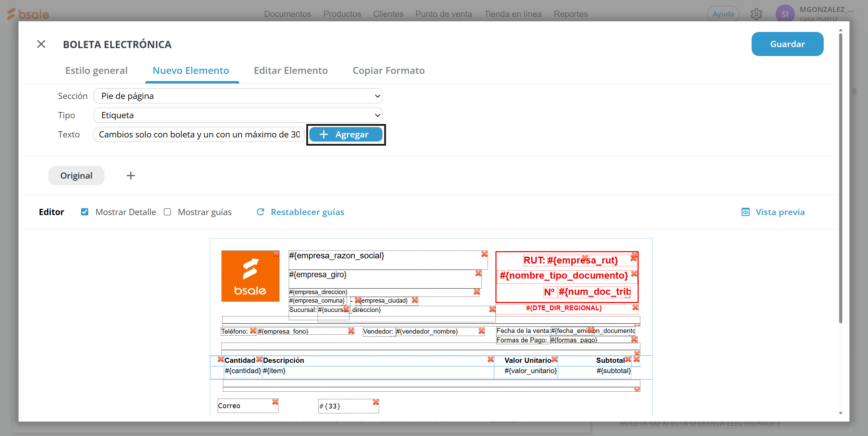Delete the #{DTE_DIR_REGIONAL} element
This screenshot has height=436, width=868.
point(635,307)
